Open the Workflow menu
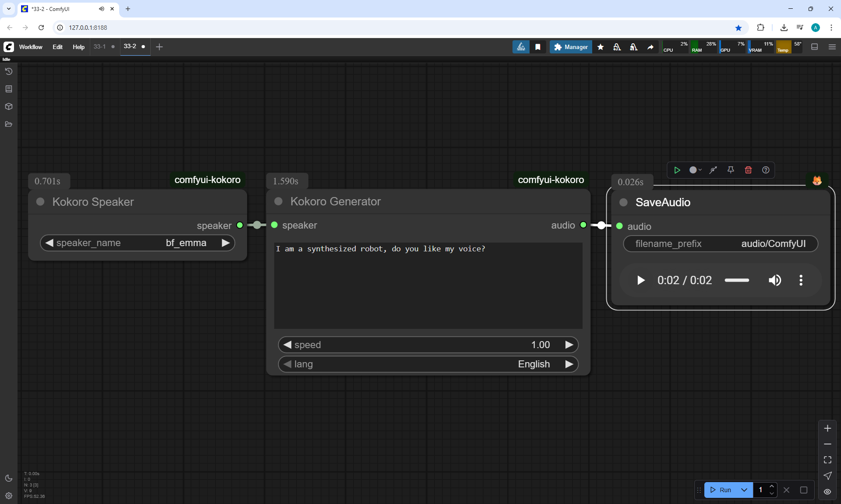Screen dimensions: 841x504 click(x=31, y=47)
